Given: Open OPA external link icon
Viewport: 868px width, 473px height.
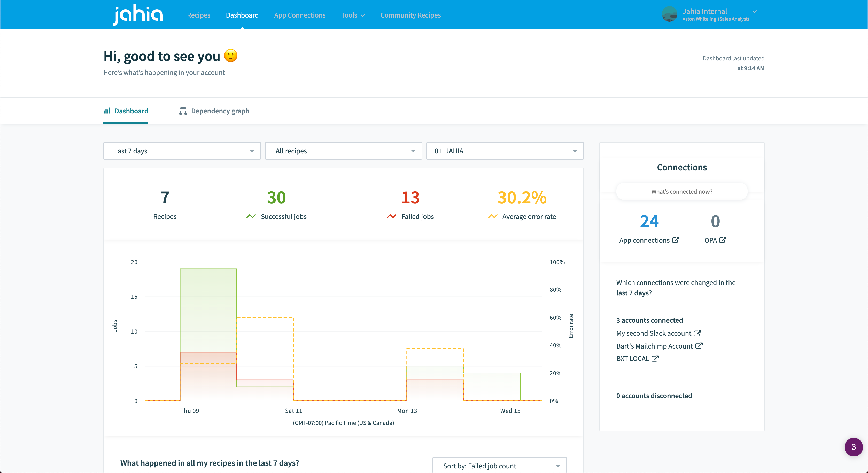Looking at the screenshot, I should pos(723,240).
